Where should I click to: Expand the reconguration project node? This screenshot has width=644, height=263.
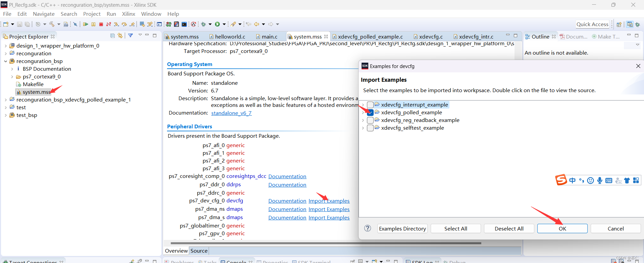point(6,54)
